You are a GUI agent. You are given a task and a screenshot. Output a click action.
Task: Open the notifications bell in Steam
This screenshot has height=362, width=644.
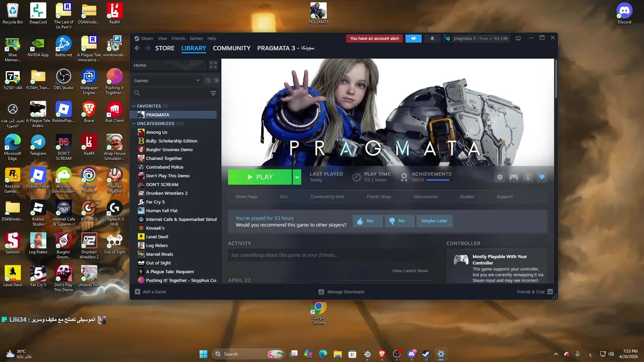coord(432,38)
